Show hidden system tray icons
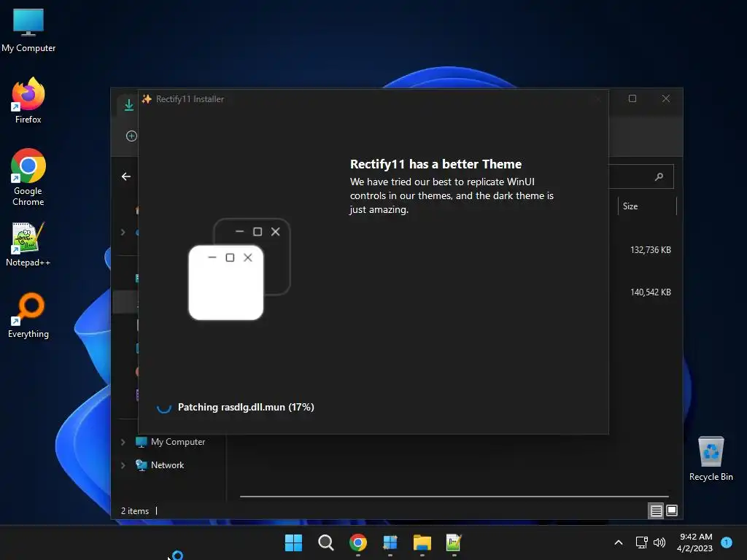 pos(619,542)
